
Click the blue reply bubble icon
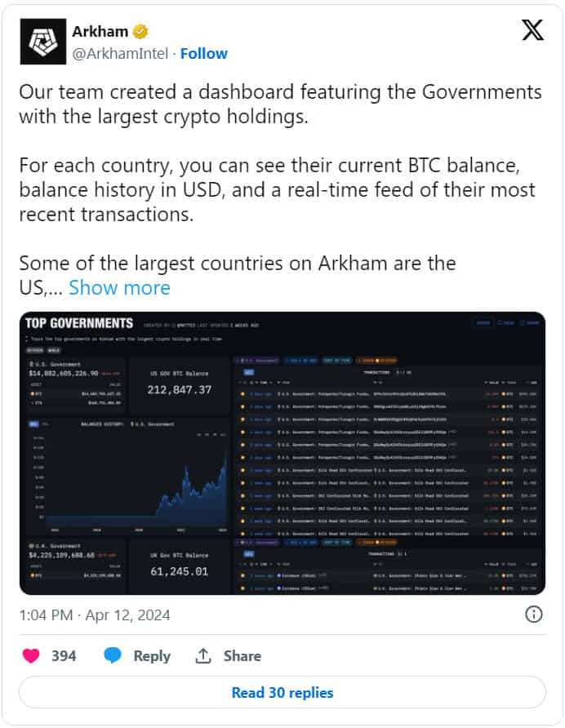(113, 655)
